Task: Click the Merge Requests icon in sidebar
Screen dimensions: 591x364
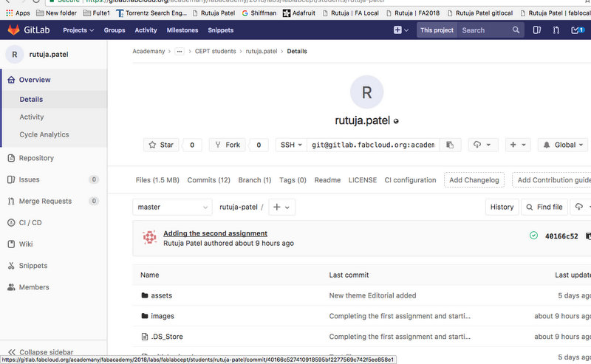Action: click(x=11, y=202)
